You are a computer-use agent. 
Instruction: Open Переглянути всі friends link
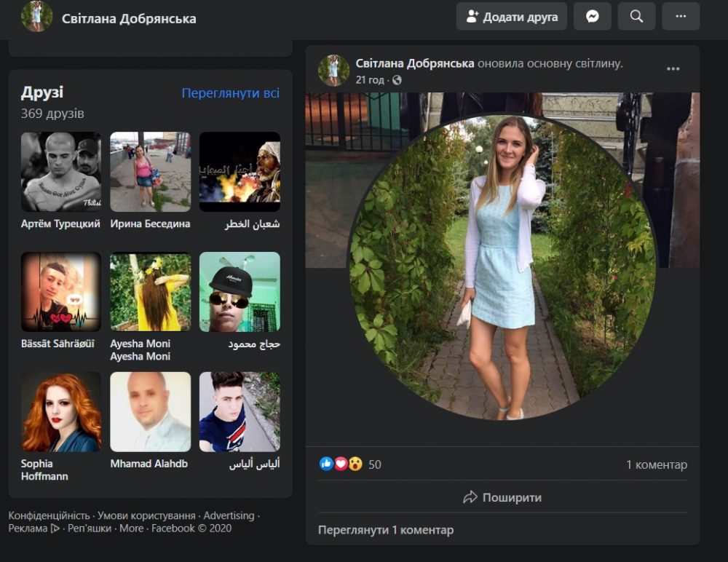pyautogui.click(x=230, y=93)
